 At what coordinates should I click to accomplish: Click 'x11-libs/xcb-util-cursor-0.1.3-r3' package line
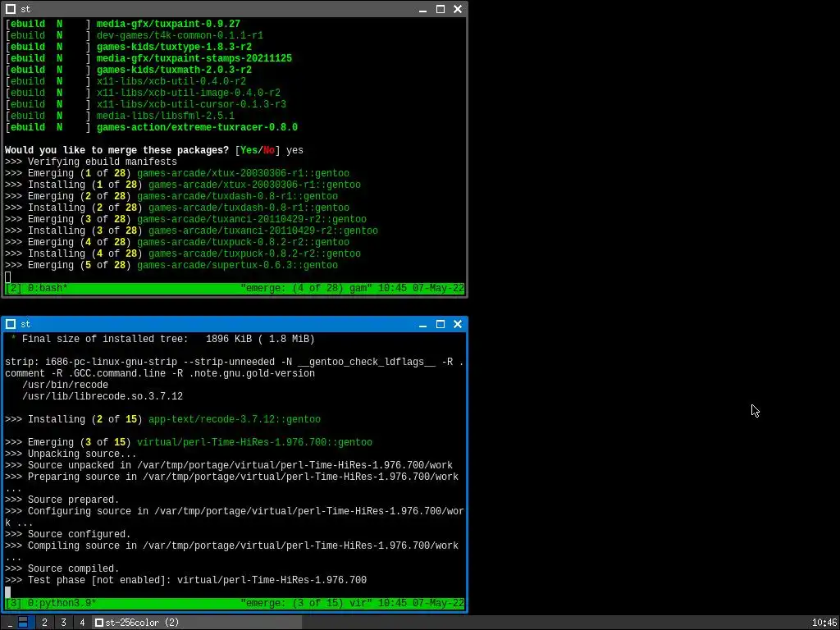(x=191, y=104)
